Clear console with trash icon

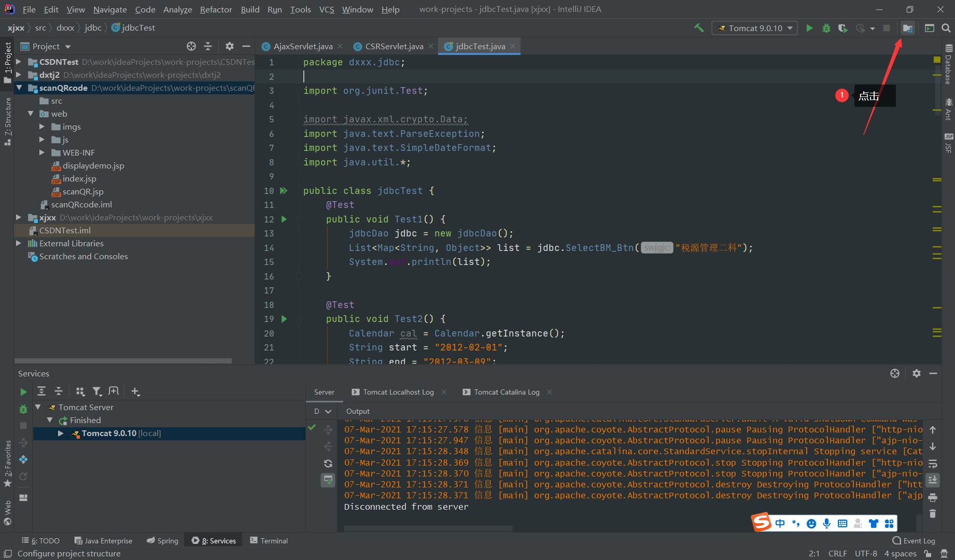point(933,514)
